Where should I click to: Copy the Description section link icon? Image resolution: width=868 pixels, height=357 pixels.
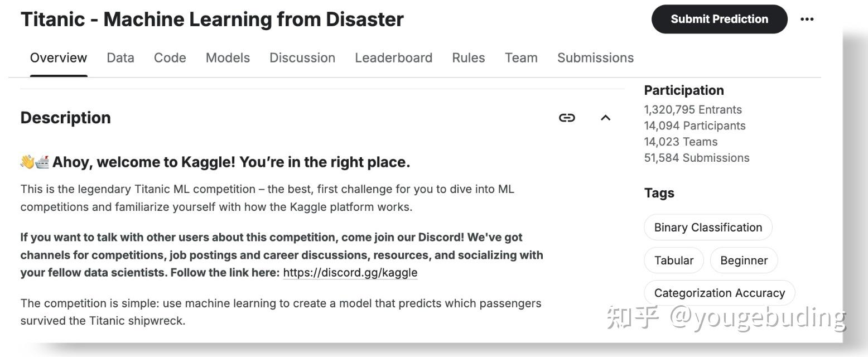pyautogui.click(x=567, y=118)
